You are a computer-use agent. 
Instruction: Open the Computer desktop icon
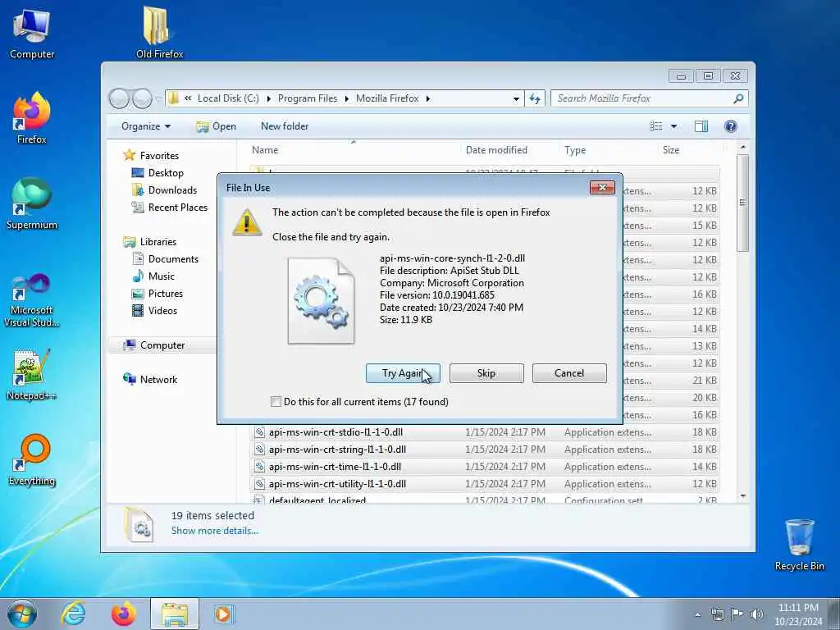32,33
